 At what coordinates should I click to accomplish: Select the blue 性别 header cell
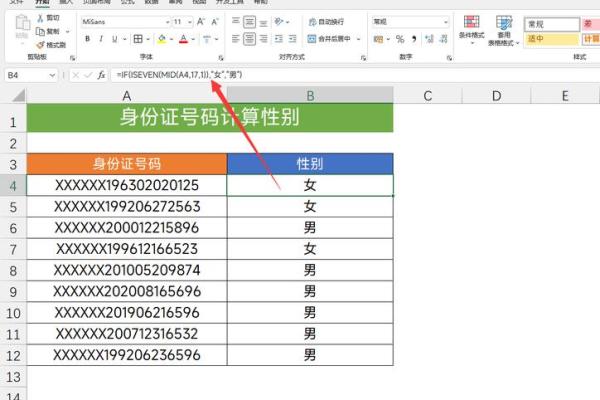coord(310,164)
